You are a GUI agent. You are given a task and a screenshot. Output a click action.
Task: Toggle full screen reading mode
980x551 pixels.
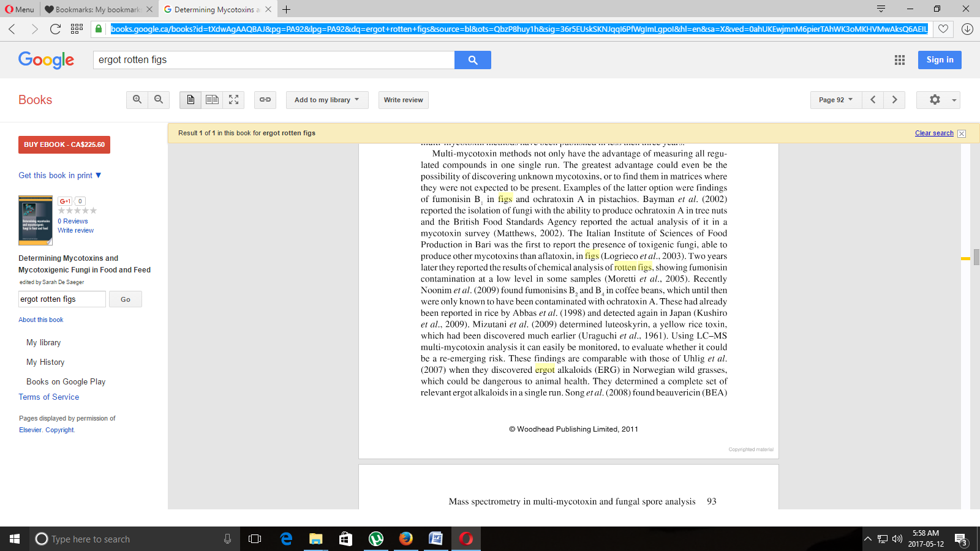coord(233,100)
